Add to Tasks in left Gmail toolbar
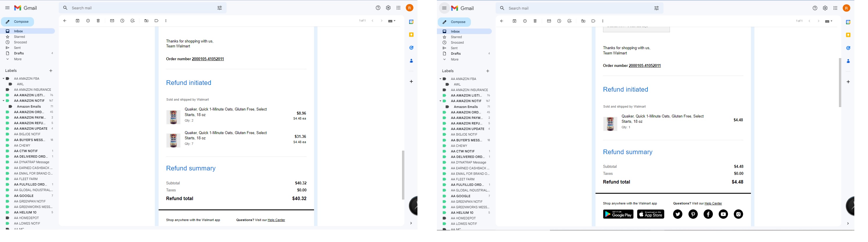Image resolution: width=868 pixels, height=242 pixels. (133, 21)
